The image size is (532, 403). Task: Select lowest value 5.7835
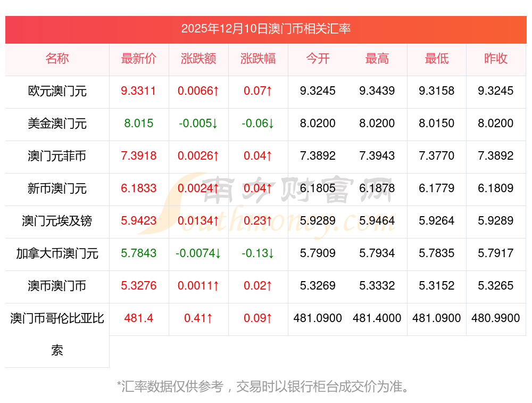click(x=436, y=253)
